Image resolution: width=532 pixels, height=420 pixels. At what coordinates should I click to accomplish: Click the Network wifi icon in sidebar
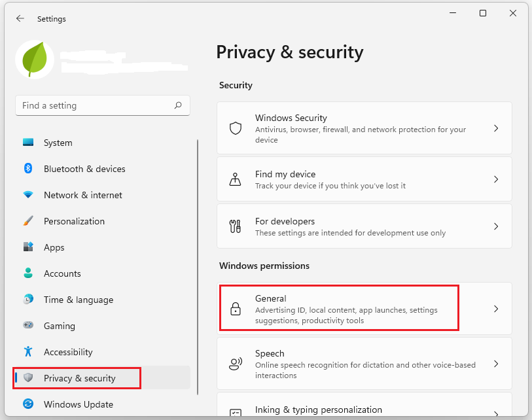pyautogui.click(x=28, y=195)
